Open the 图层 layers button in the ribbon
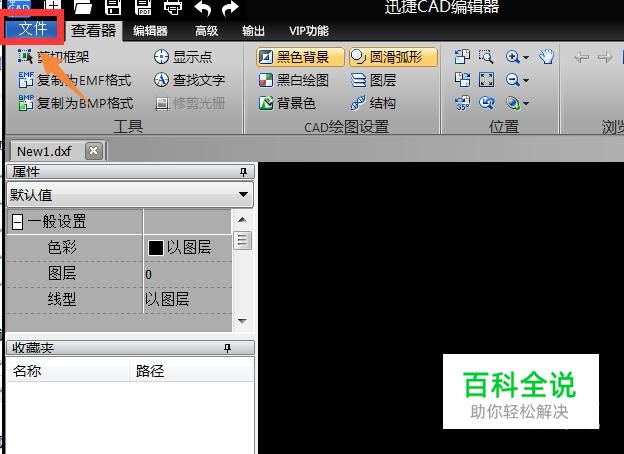Screen dimensions: 624x454 pyautogui.click(x=373, y=80)
